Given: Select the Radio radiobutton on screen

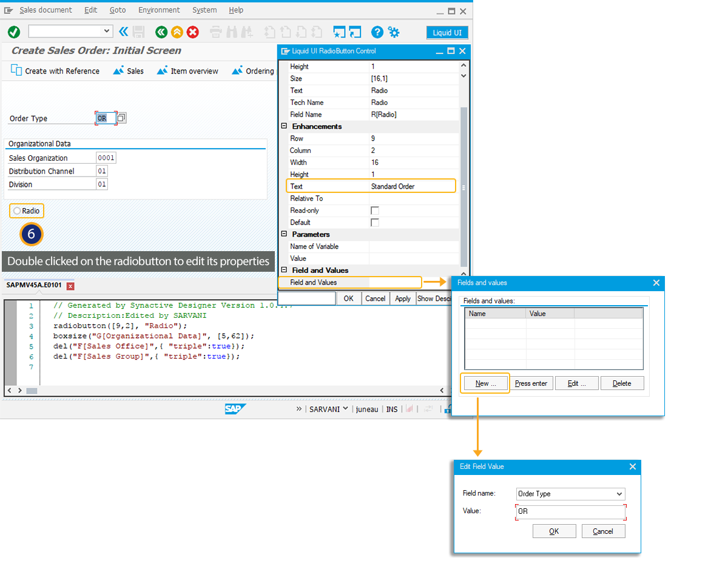Looking at the screenshot, I should point(17,211).
